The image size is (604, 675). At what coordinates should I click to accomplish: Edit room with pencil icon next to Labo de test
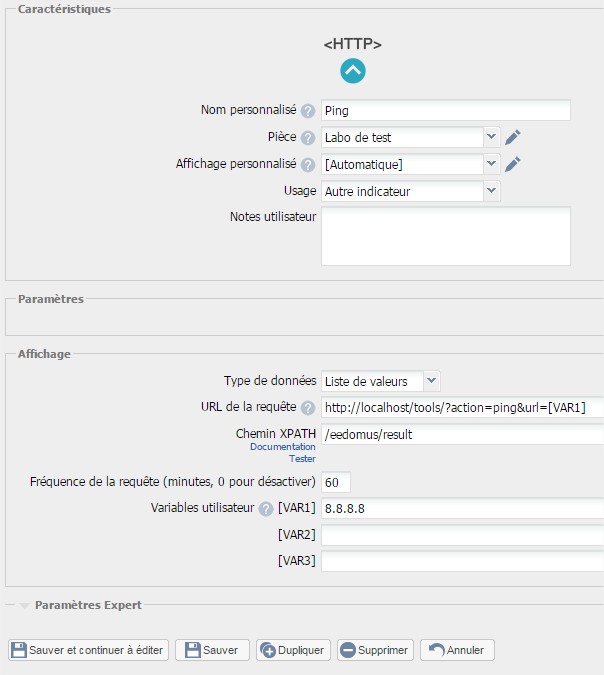pyautogui.click(x=512, y=137)
